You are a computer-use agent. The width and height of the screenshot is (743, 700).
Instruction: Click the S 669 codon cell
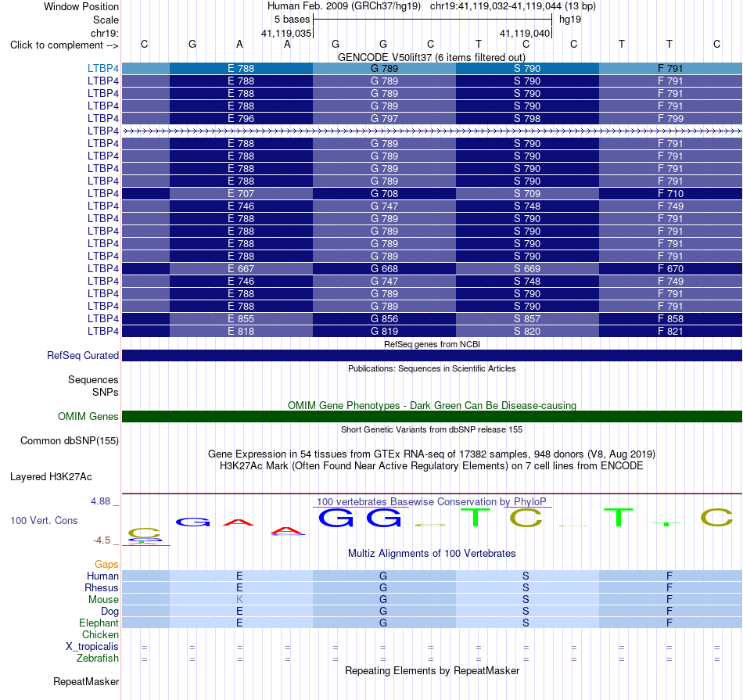[x=527, y=269]
